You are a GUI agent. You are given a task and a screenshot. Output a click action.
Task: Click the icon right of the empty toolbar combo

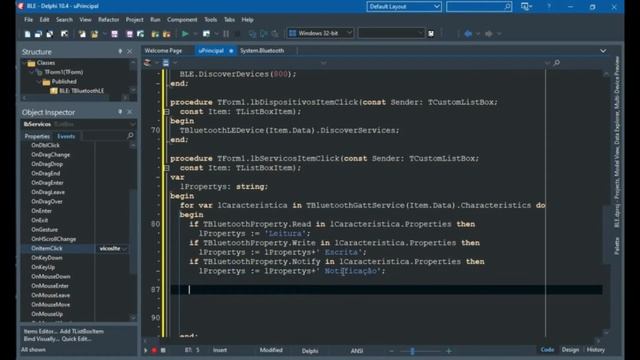point(431,34)
